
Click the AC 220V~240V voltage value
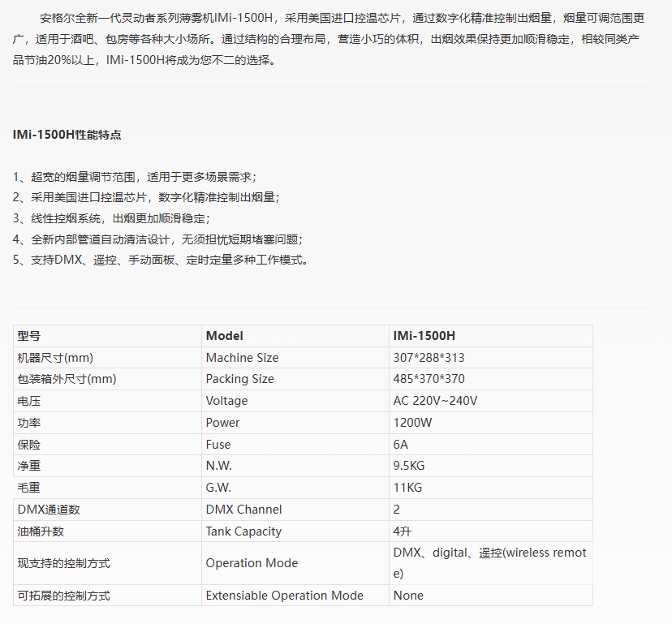[435, 401]
